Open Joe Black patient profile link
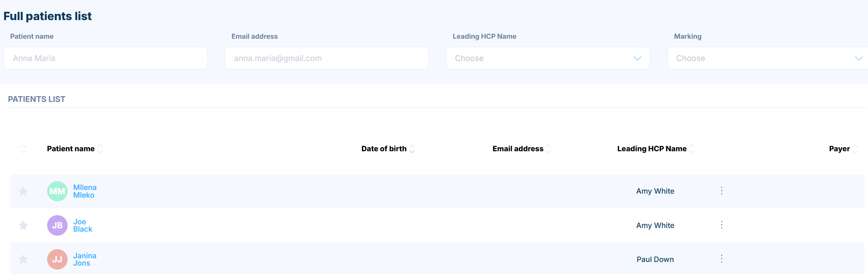The image size is (868, 274). (x=83, y=225)
